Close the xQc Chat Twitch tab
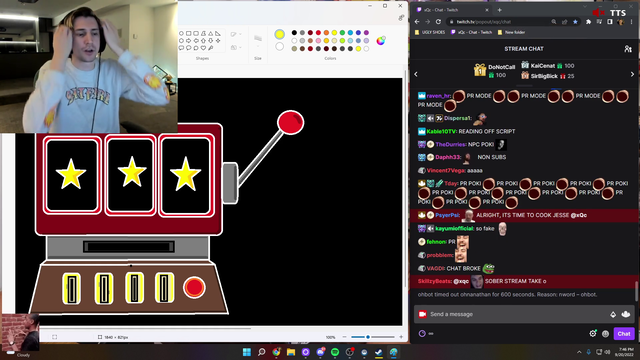 click(x=487, y=10)
